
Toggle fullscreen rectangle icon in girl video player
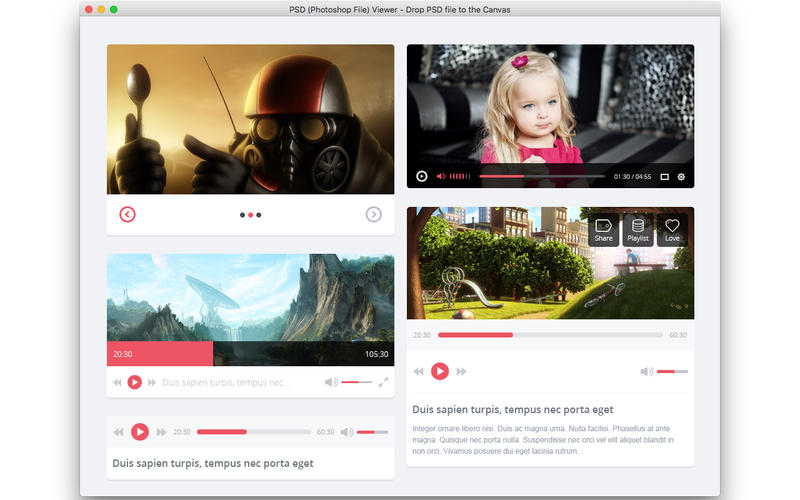point(664,177)
